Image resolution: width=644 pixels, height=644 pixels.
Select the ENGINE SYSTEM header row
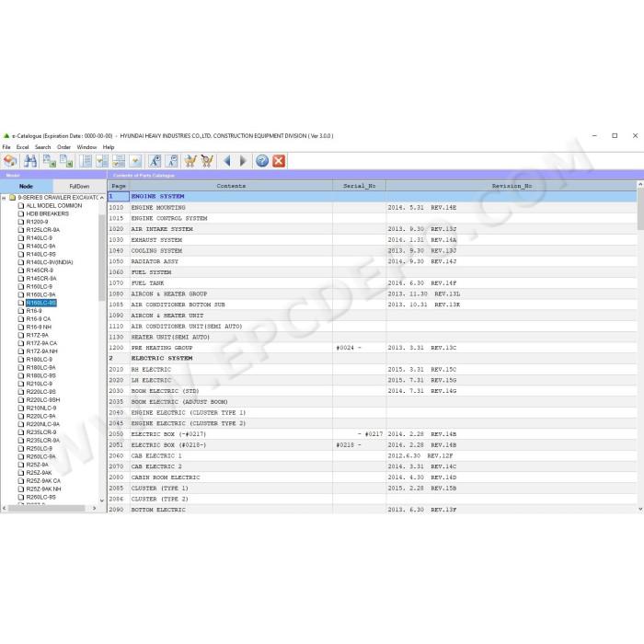click(372, 196)
